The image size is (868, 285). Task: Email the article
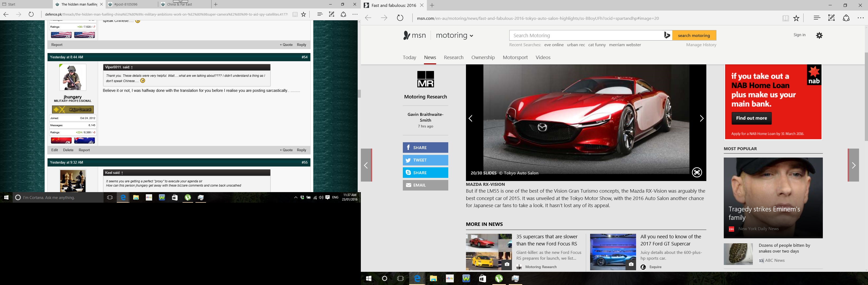point(425,185)
